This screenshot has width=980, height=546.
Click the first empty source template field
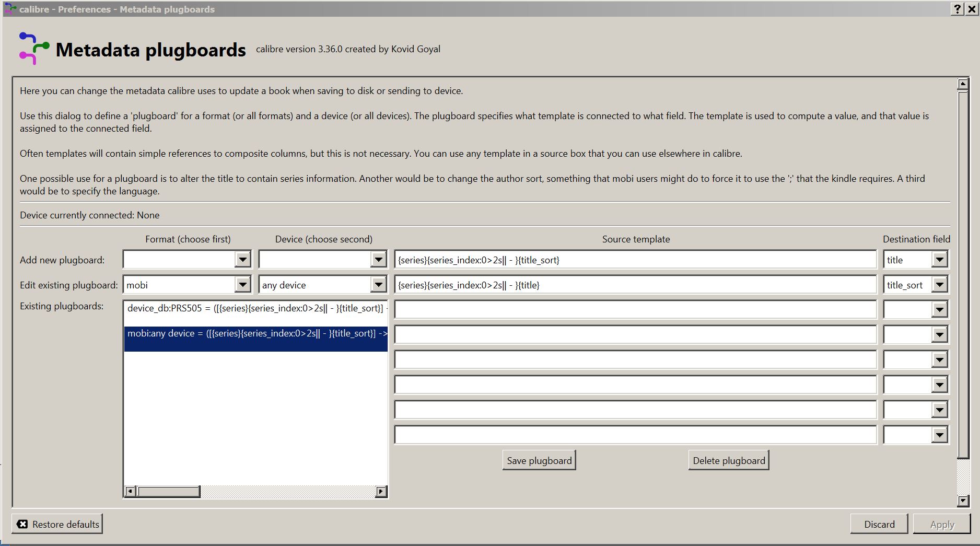coord(635,309)
